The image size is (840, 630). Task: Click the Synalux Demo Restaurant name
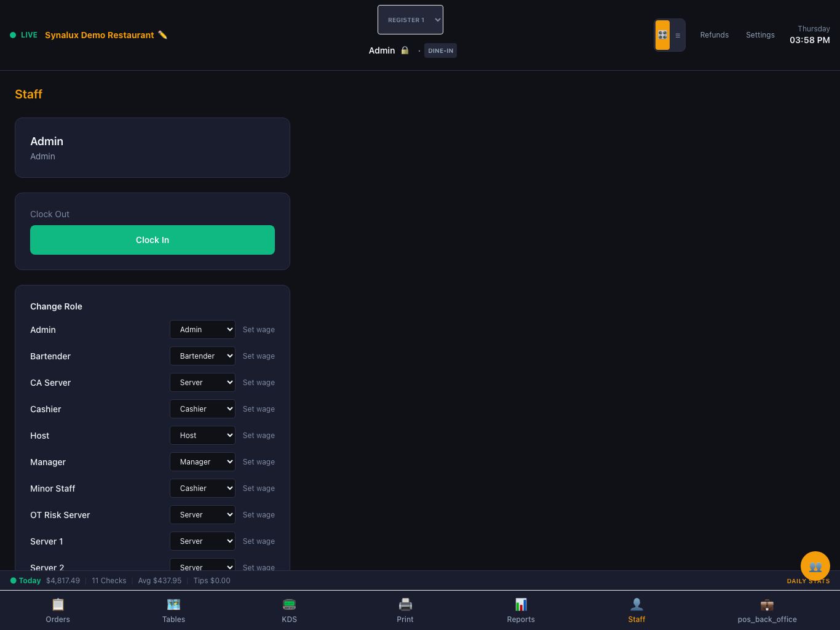coord(100,35)
